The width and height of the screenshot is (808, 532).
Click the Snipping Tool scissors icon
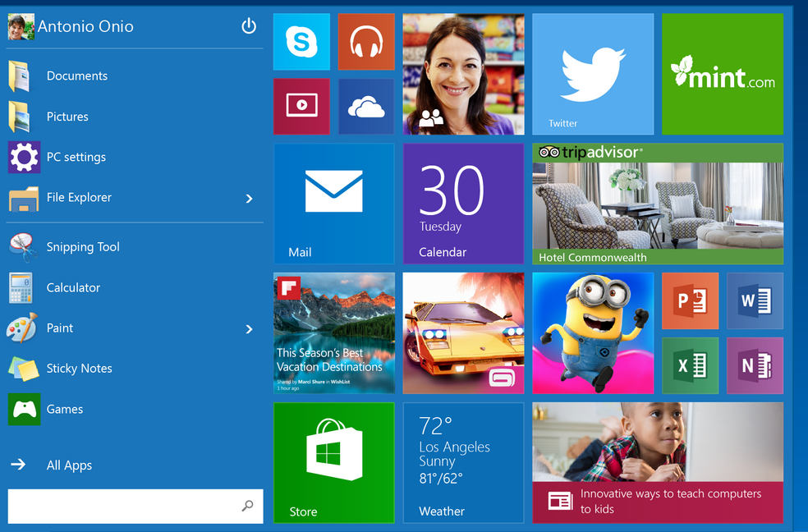pyautogui.click(x=23, y=247)
